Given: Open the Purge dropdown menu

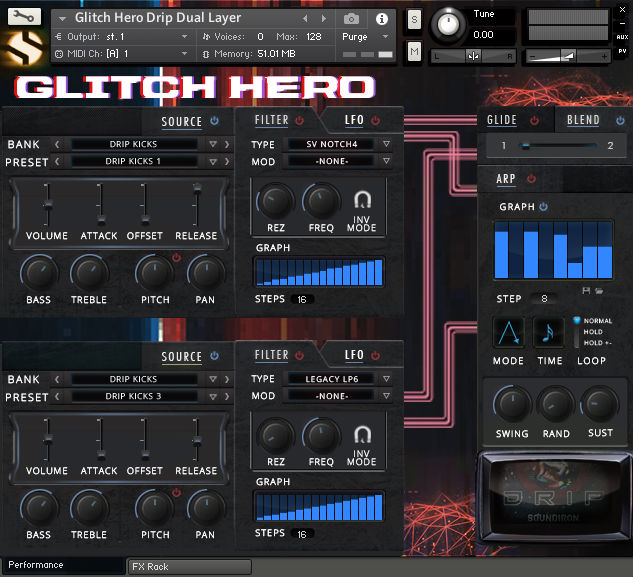Looking at the screenshot, I should 385,36.
